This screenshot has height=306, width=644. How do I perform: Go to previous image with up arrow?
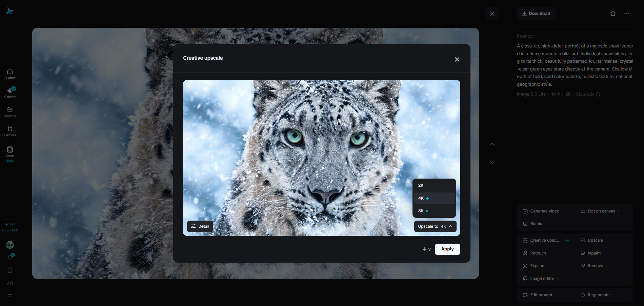point(492,144)
